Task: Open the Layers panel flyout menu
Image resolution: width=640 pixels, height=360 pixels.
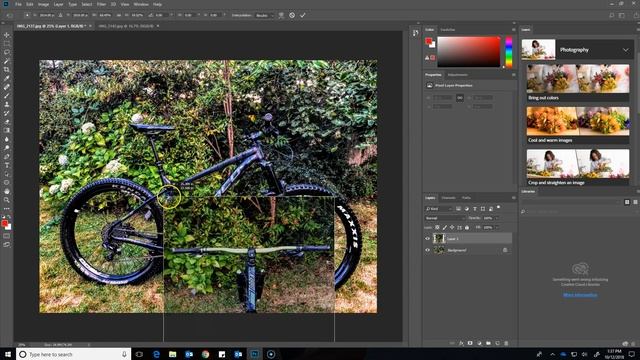Action: (x=513, y=198)
